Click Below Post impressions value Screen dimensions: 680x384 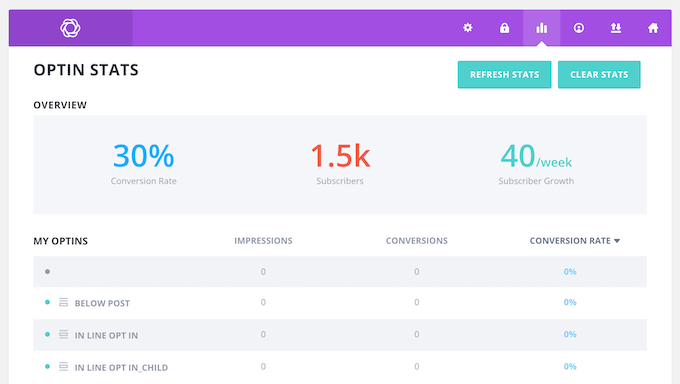pos(263,302)
